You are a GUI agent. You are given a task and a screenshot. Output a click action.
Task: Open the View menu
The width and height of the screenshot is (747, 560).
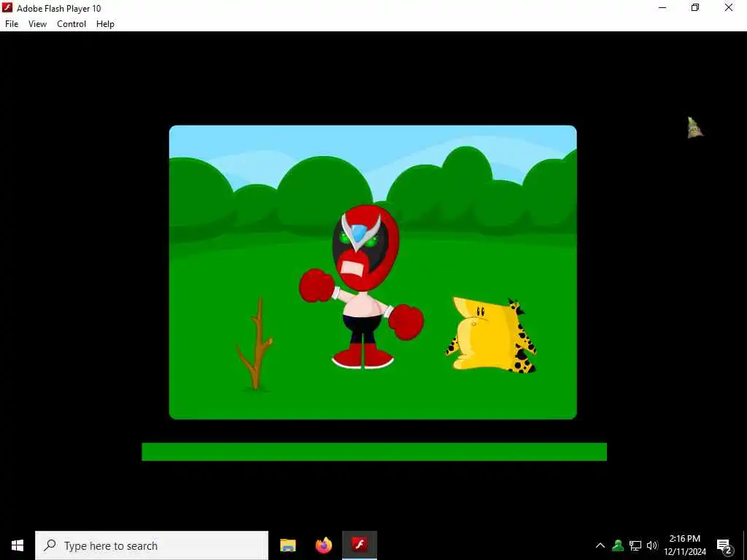click(37, 24)
